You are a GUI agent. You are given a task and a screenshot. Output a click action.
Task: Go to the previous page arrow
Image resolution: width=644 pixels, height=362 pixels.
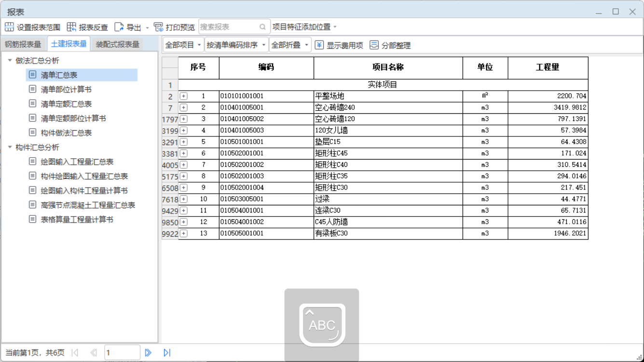pyautogui.click(x=94, y=353)
